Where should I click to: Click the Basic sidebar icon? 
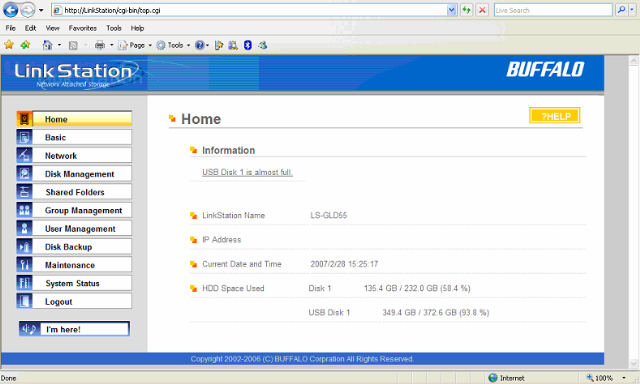pyautogui.click(x=24, y=137)
